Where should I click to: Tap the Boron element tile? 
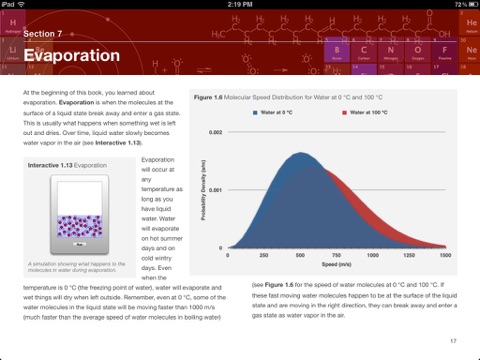coord(337,50)
